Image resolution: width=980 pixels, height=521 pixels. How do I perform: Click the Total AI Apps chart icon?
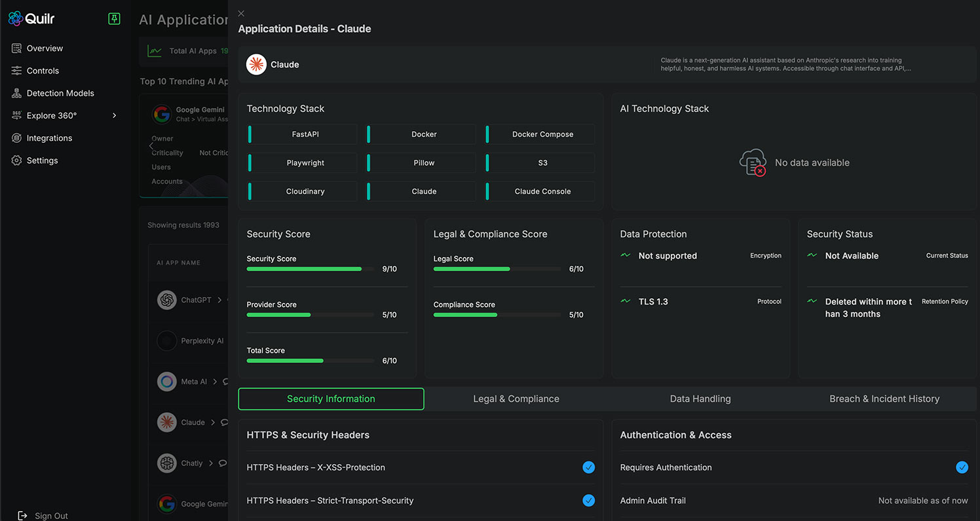pos(155,50)
